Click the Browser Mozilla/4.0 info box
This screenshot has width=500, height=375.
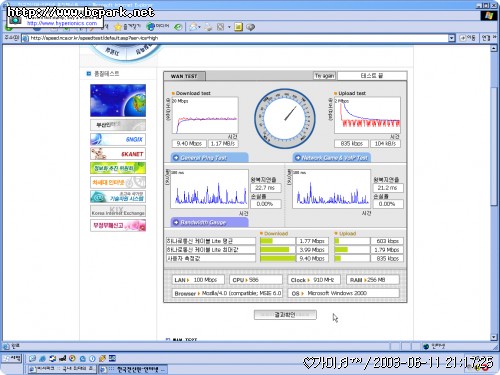pyautogui.click(x=227, y=293)
